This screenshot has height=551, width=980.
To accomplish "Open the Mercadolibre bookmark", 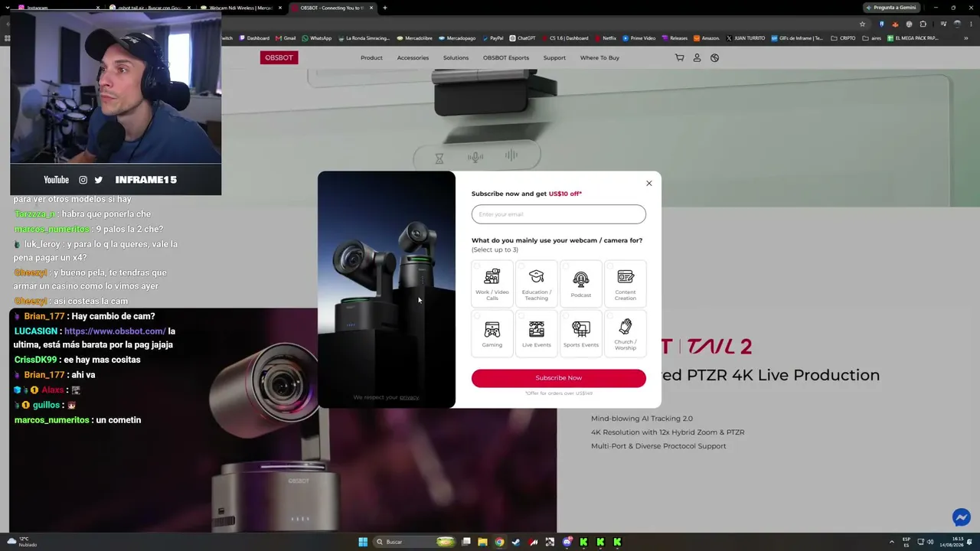I will point(416,38).
